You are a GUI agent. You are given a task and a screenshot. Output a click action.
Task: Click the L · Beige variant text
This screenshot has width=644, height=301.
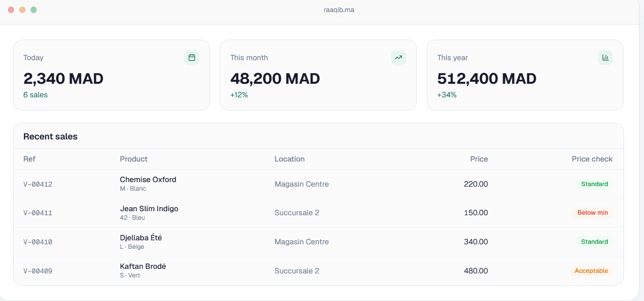pyautogui.click(x=132, y=247)
